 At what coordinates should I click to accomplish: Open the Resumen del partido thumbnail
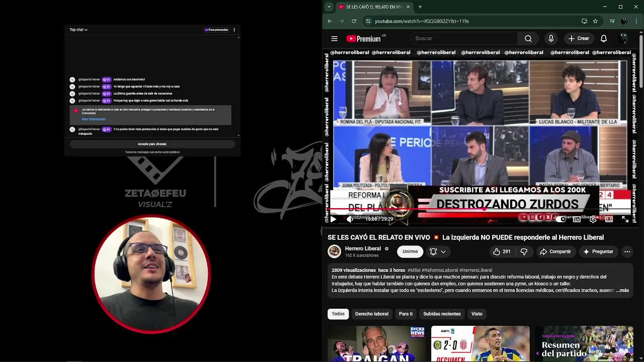coord(584,344)
